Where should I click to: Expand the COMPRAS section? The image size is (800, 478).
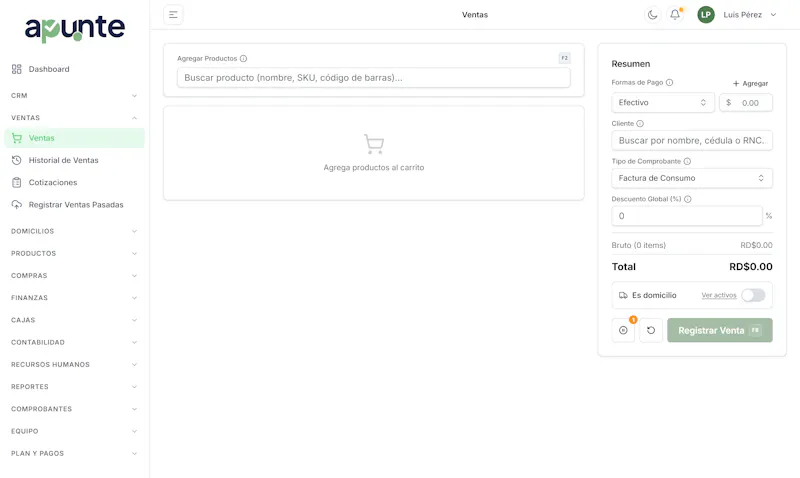[x=74, y=275]
